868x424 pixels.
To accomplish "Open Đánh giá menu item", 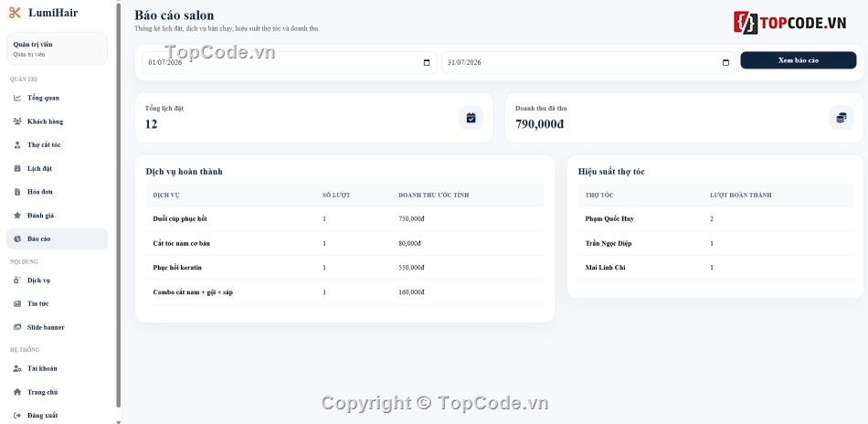I will coord(57,216).
